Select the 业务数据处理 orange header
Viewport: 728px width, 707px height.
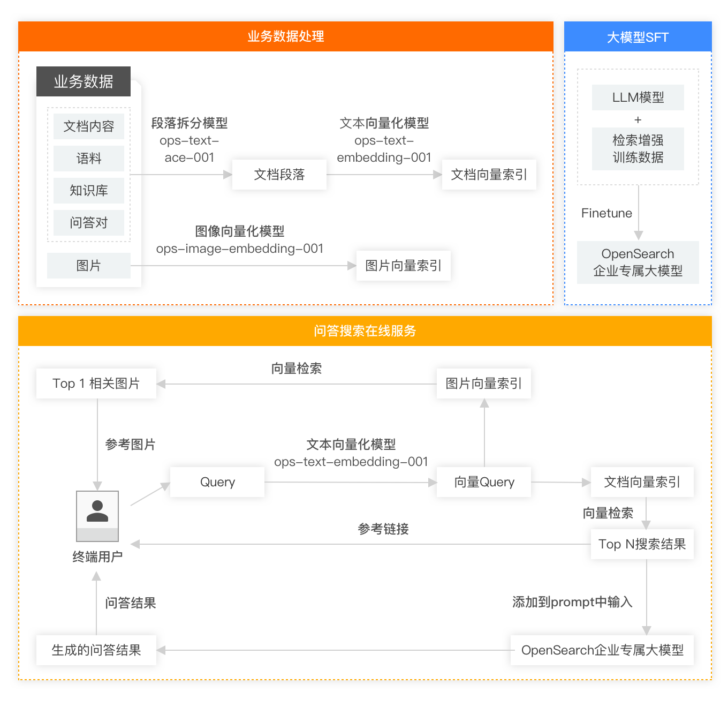[x=286, y=36]
